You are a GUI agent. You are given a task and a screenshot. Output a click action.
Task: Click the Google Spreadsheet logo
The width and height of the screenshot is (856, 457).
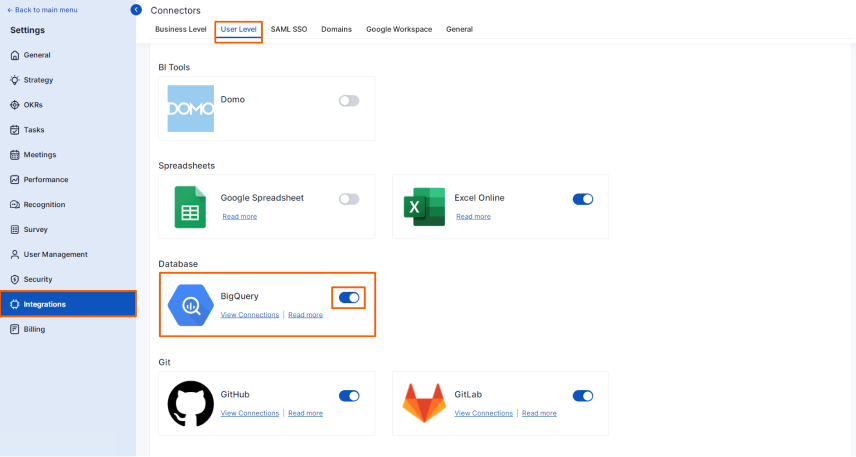click(190, 207)
